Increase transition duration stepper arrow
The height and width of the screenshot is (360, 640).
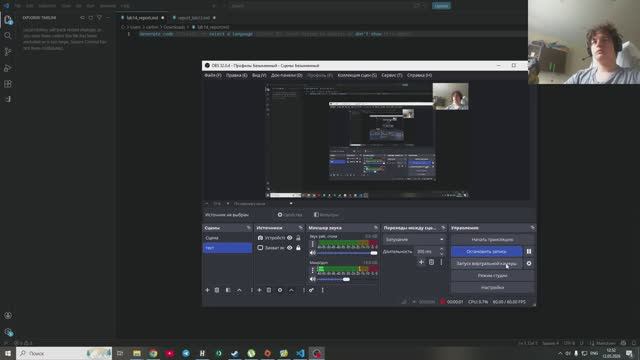pos(441,249)
